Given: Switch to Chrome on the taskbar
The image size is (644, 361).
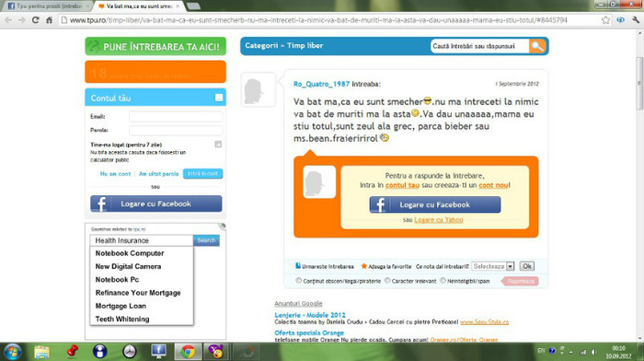Looking at the screenshot, I should pyautogui.click(x=188, y=352).
